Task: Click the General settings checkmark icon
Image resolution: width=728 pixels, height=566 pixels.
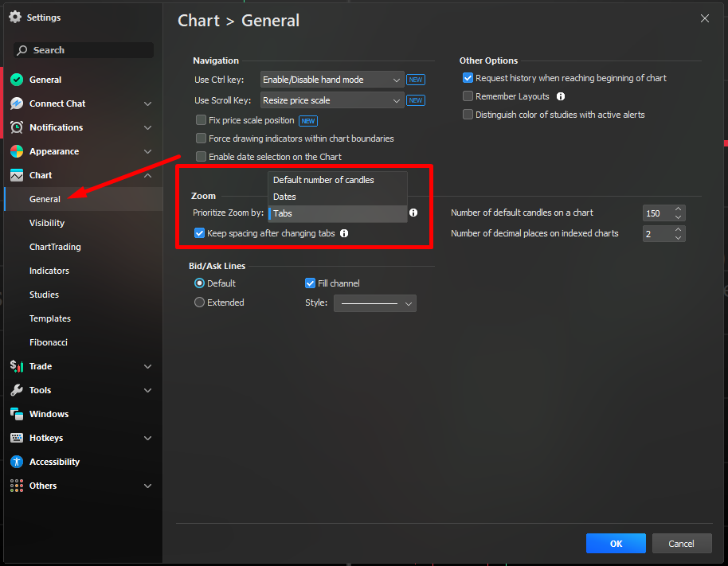Action: click(x=17, y=80)
